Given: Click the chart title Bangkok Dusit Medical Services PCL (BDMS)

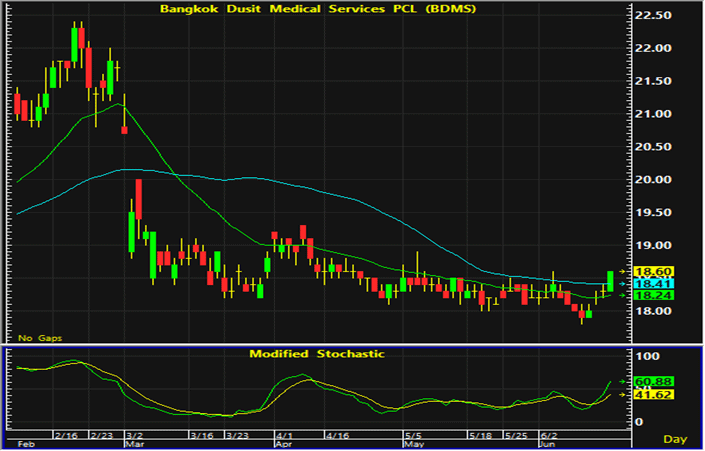Looking at the screenshot, I should coord(318,9).
